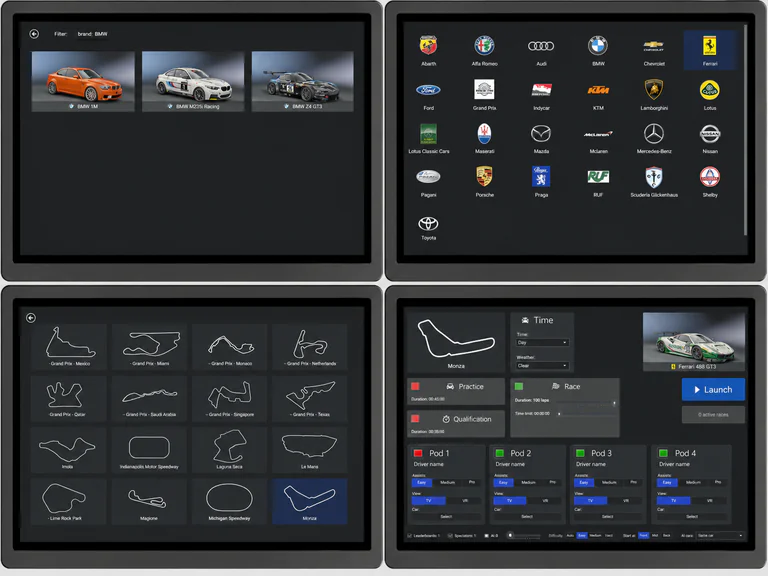
Task: Select the Alfa Romeo brand logo
Action: pyautogui.click(x=484, y=46)
